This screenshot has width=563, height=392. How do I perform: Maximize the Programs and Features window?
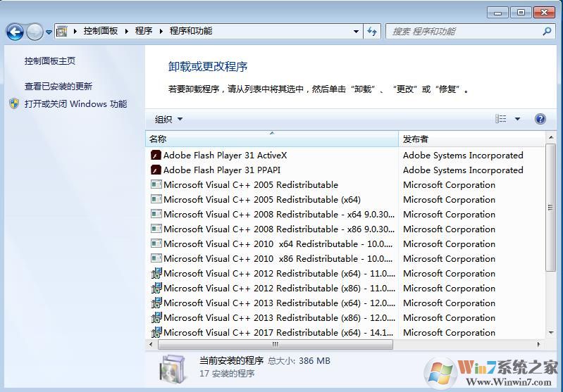coord(521,13)
